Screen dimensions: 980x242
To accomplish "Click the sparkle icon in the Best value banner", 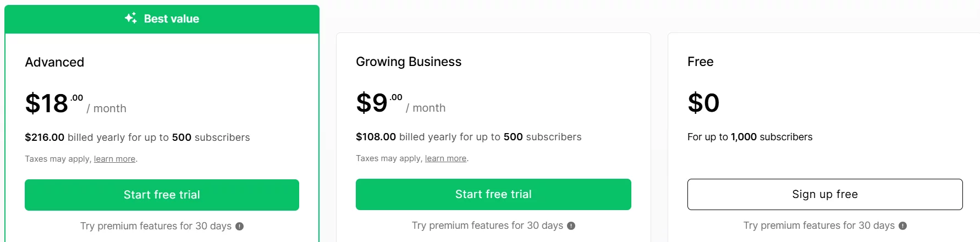I will click(x=130, y=18).
